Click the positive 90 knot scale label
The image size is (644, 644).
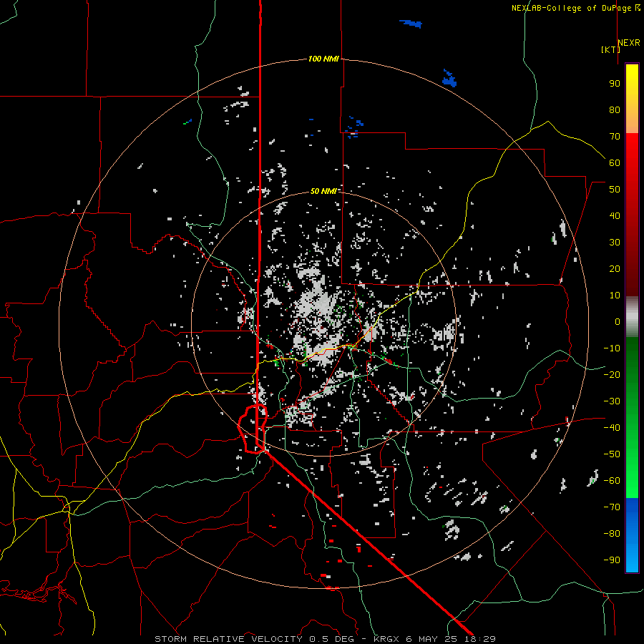615,84
